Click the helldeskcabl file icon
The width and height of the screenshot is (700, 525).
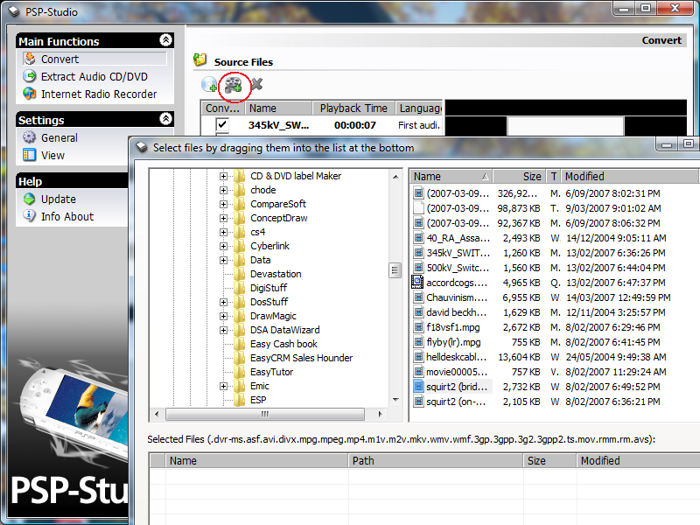(x=418, y=357)
